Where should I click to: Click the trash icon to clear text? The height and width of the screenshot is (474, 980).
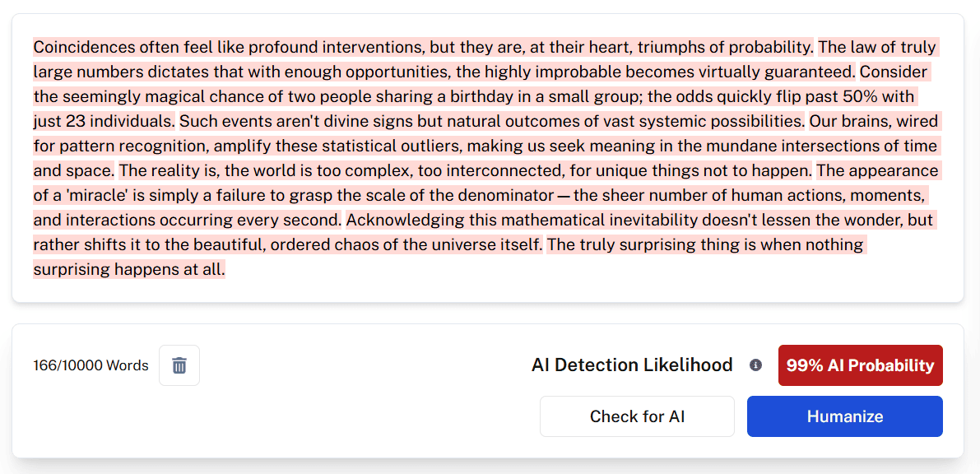[x=179, y=365]
